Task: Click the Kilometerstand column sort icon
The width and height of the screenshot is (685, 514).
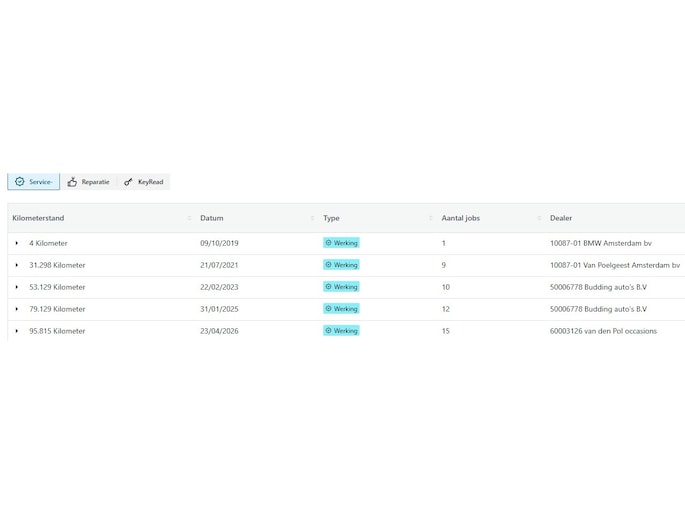Action: pos(189,218)
